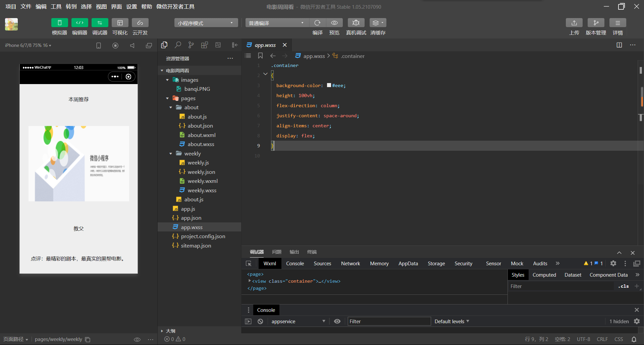
Task: Clear console with ban icon
Action: coord(260,321)
